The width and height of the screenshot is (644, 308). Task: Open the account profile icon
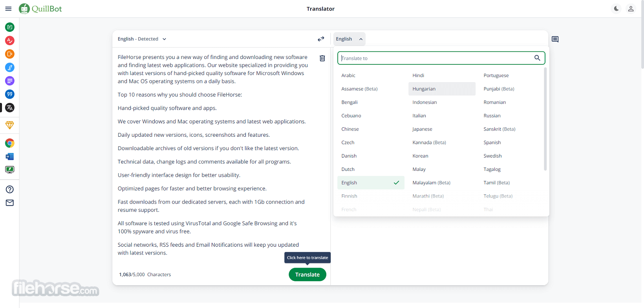631,9
